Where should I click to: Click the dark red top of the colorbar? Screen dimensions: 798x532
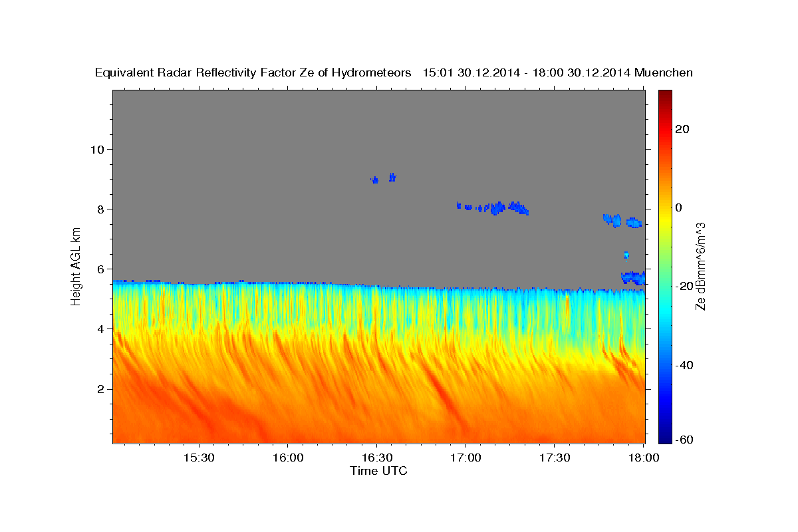coord(664,94)
